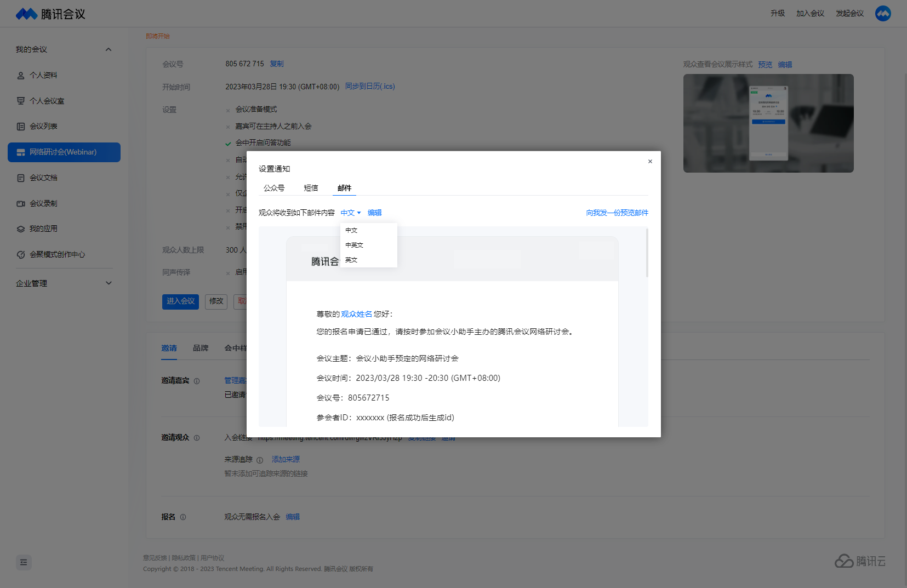Click the 会中开启问答功能 checkmark
Viewport: 907px width, 588px height.
pyautogui.click(x=228, y=144)
